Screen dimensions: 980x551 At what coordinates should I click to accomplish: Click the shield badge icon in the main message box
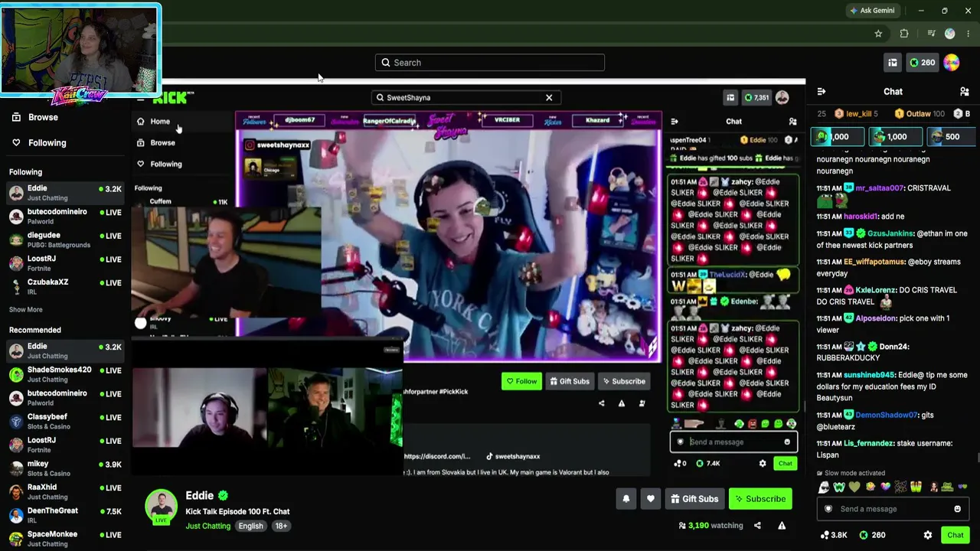(x=828, y=509)
